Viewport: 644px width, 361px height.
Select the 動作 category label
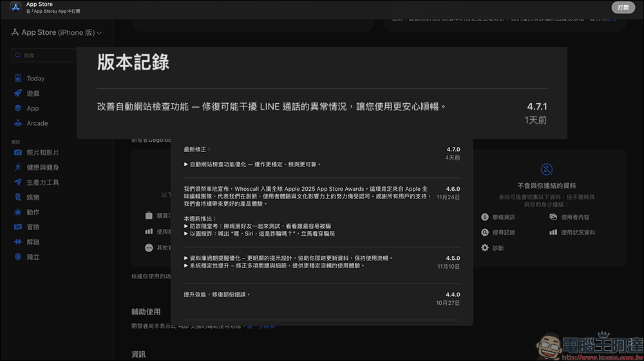click(x=33, y=212)
